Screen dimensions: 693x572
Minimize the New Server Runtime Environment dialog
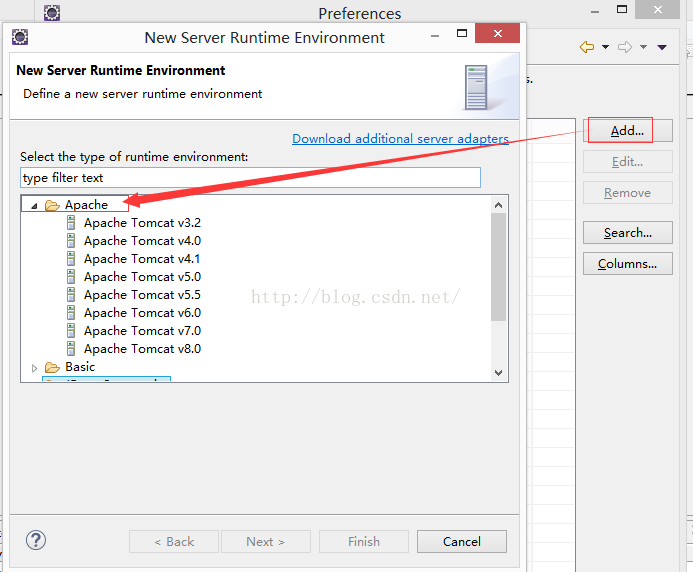tap(435, 36)
